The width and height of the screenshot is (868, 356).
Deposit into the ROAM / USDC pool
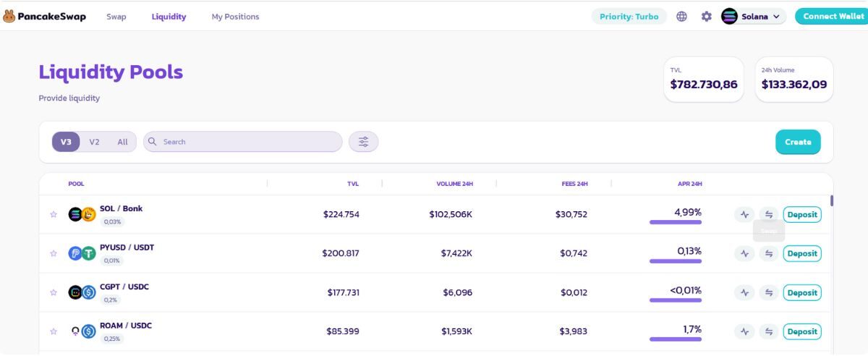pos(802,331)
